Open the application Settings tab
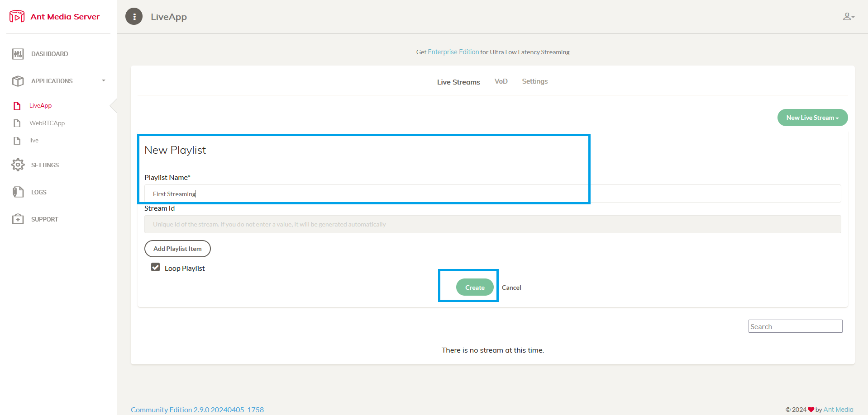 pos(535,81)
